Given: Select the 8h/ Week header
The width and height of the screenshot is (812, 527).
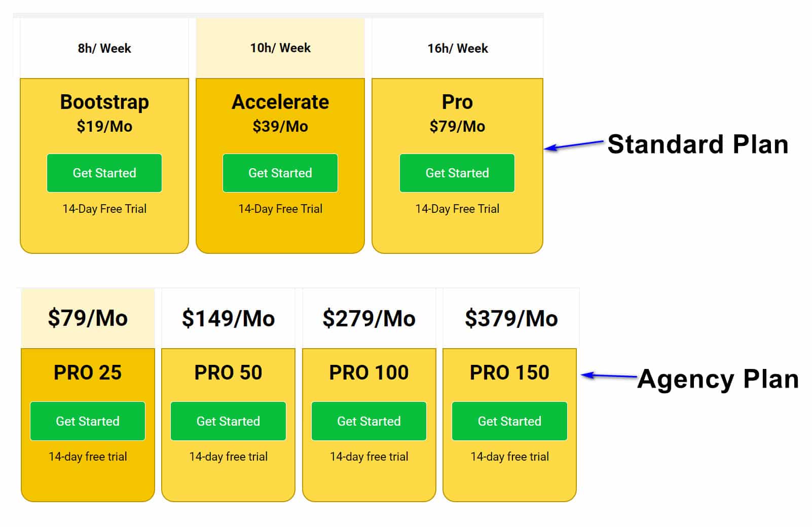Looking at the screenshot, I should [x=104, y=48].
